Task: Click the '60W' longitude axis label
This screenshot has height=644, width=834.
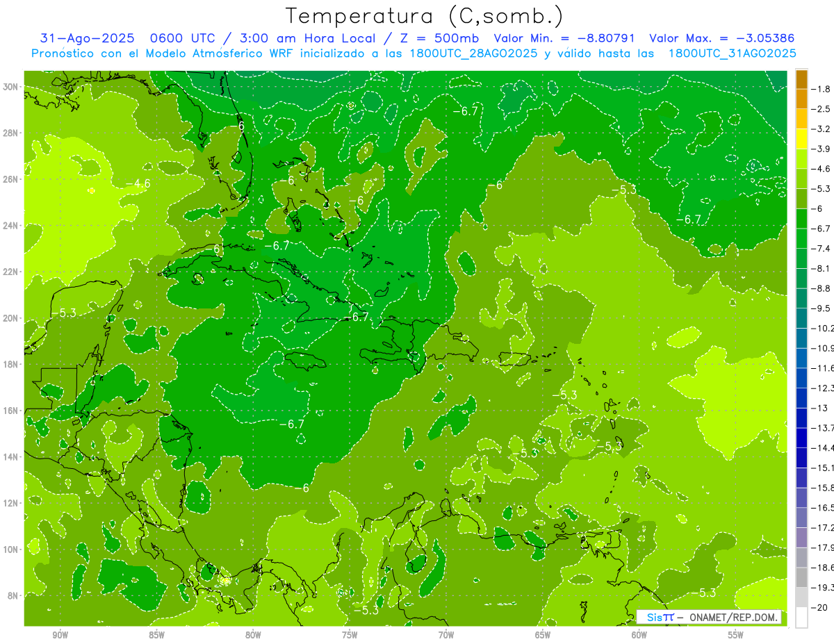Action: click(639, 635)
